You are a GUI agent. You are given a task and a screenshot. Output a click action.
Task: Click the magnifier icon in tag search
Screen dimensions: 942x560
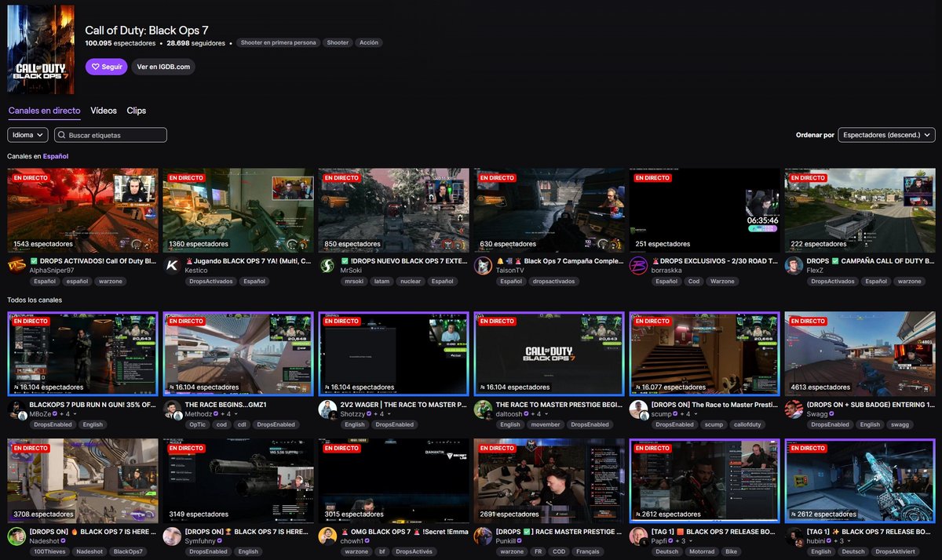point(60,135)
